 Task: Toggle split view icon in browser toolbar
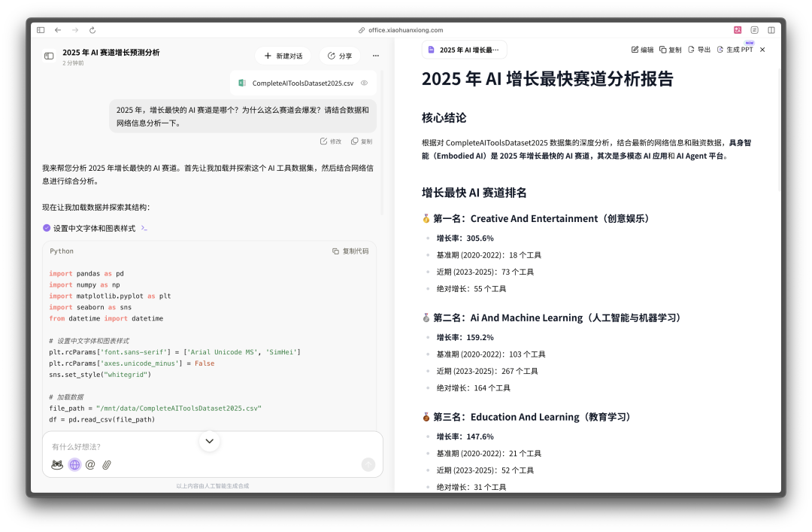[x=771, y=30]
